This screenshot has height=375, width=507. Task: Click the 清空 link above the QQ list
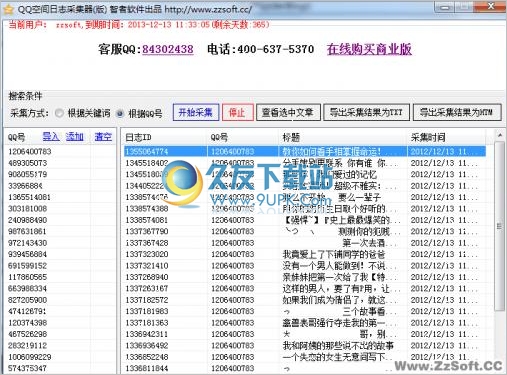103,136
